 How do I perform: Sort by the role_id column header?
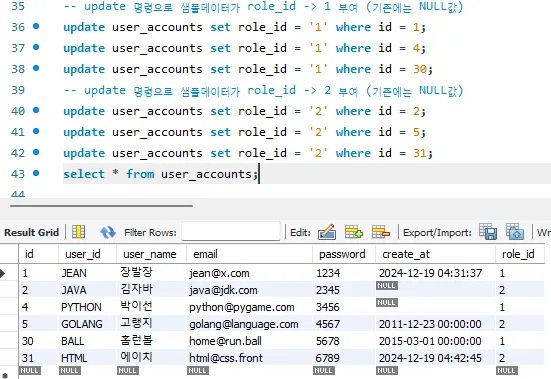(x=520, y=254)
